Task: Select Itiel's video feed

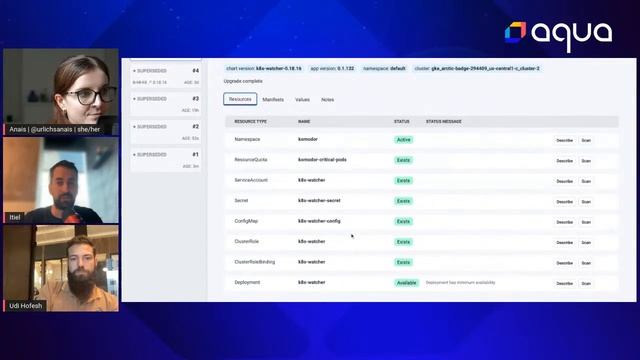Action: [61, 180]
